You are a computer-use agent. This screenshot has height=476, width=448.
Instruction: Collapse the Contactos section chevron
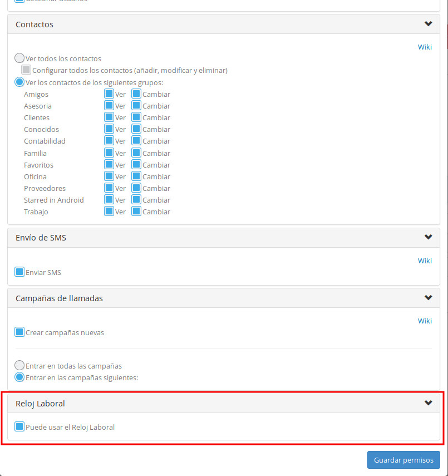pos(428,24)
